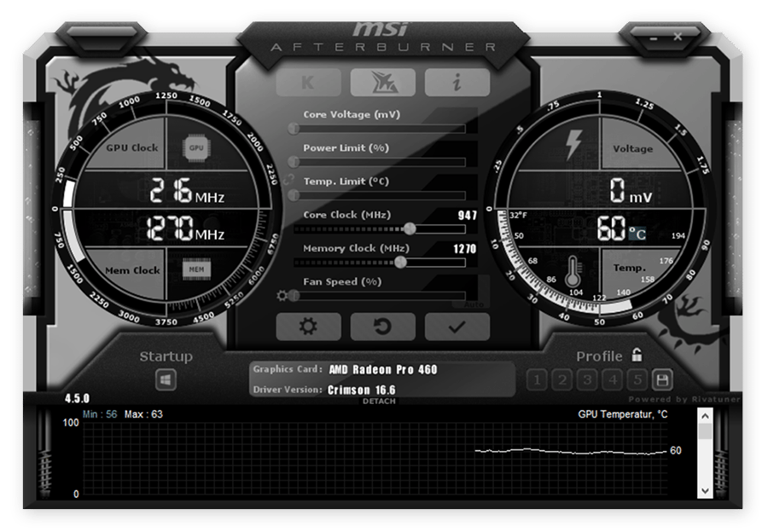Apply overclock settings with the checkmark icon
Viewport: 768px width, 532px height.
pyautogui.click(x=457, y=327)
